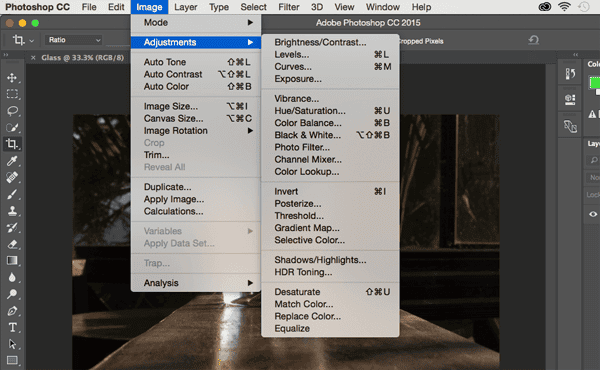This screenshot has width=600, height=370.
Task: Open the File menu
Action: (x=89, y=7)
